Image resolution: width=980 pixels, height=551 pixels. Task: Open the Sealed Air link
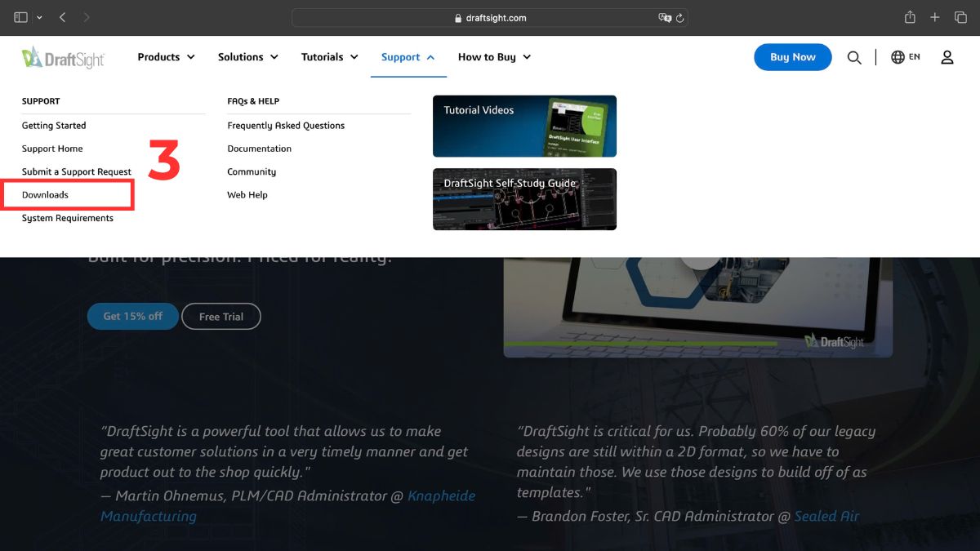(x=827, y=516)
